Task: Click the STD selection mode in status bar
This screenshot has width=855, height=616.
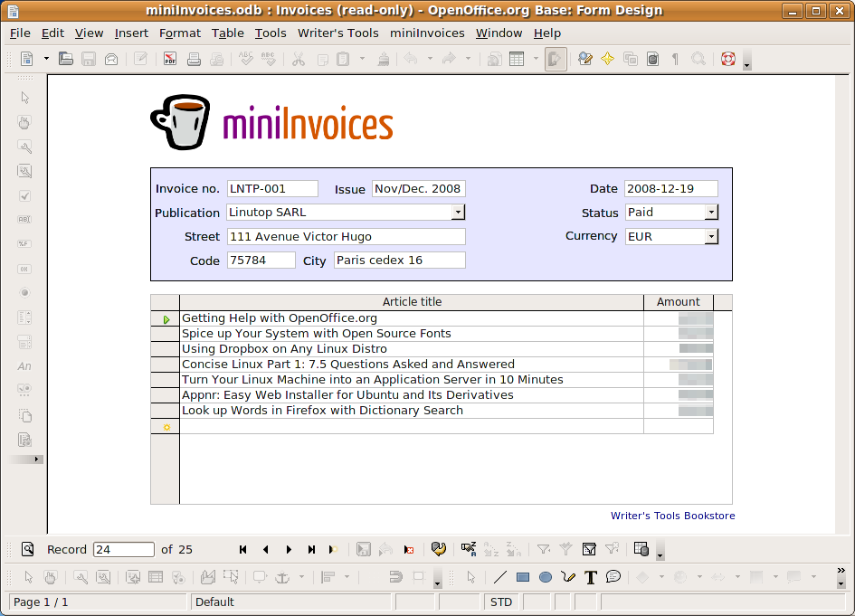Action: 501,602
